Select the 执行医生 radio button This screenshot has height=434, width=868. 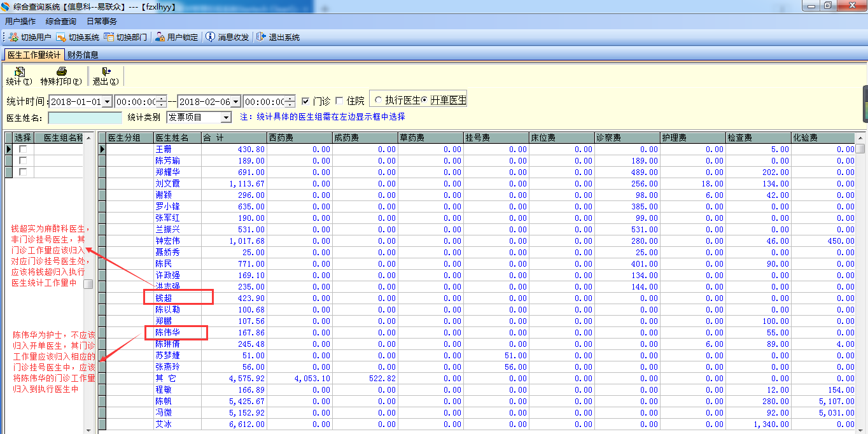pos(379,101)
